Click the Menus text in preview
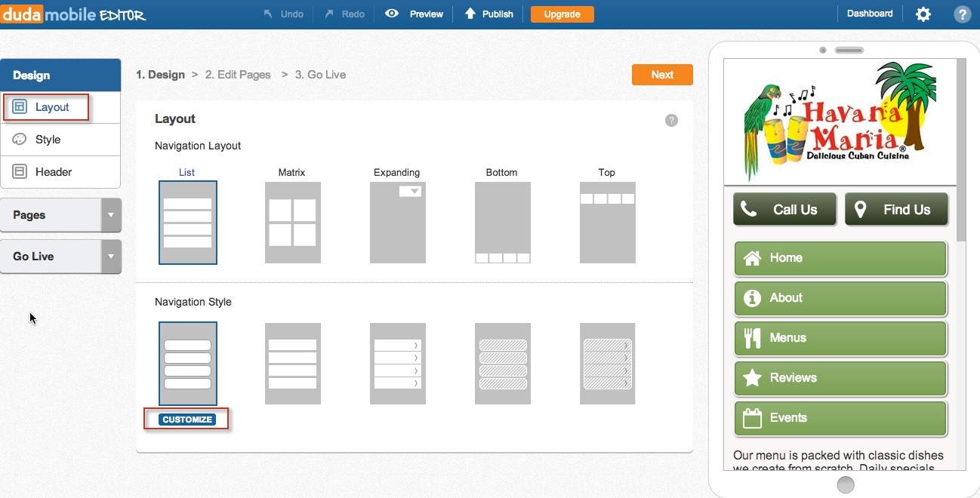Viewport: 980px width, 498px height. (x=788, y=338)
